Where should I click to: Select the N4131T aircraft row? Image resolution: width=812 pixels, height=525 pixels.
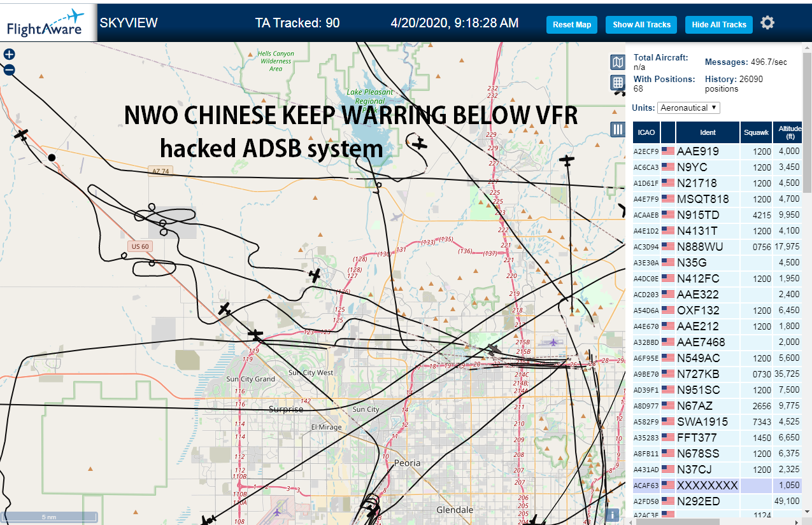pos(717,231)
